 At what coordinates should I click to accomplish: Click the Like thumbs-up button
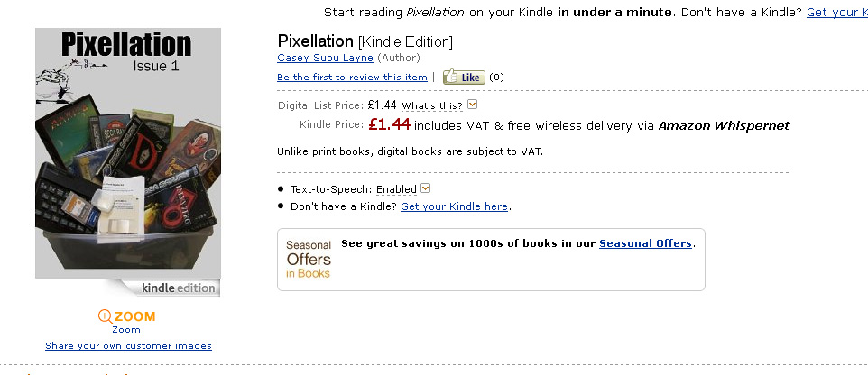pos(464,78)
